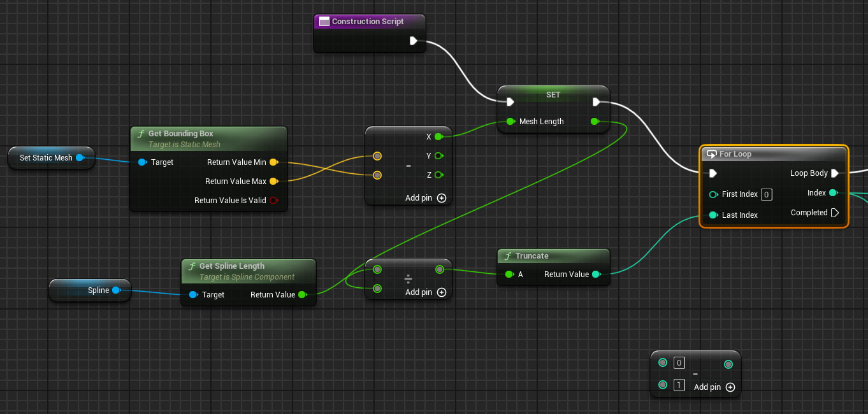Click integer subtract second value field 1
Viewport: 868px width, 414px height.
679,385
